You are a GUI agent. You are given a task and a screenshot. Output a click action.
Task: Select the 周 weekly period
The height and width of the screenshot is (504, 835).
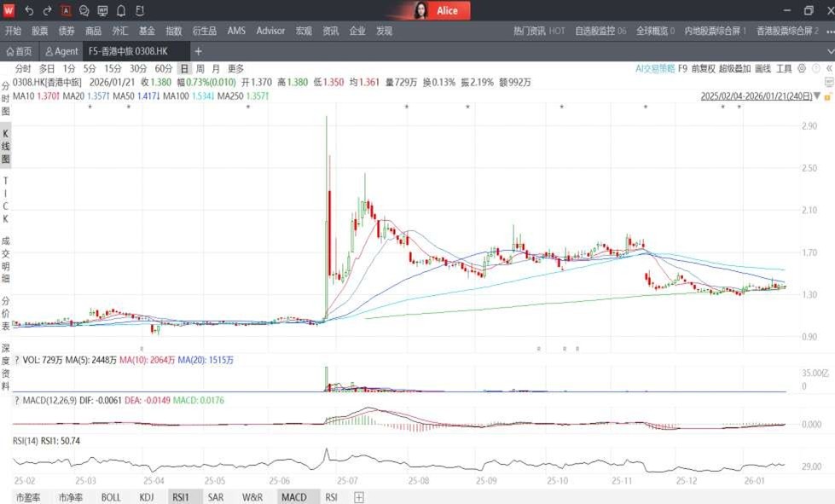(x=200, y=68)
